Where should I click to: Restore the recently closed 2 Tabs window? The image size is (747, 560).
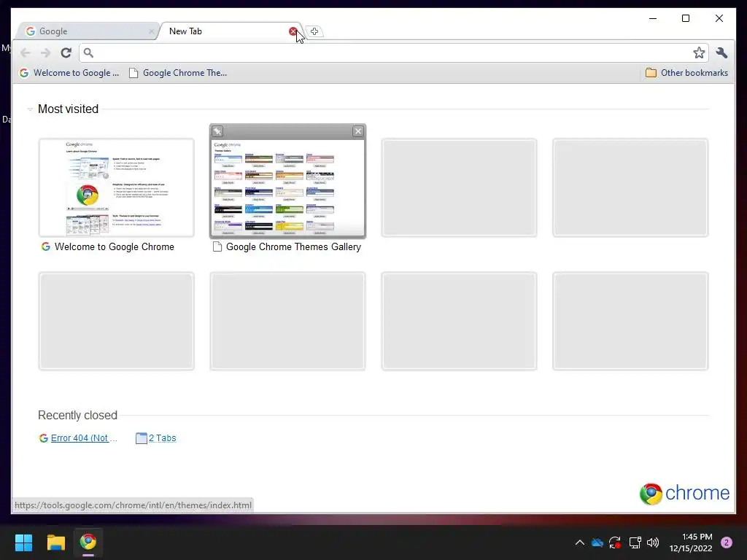coord(156,438)
